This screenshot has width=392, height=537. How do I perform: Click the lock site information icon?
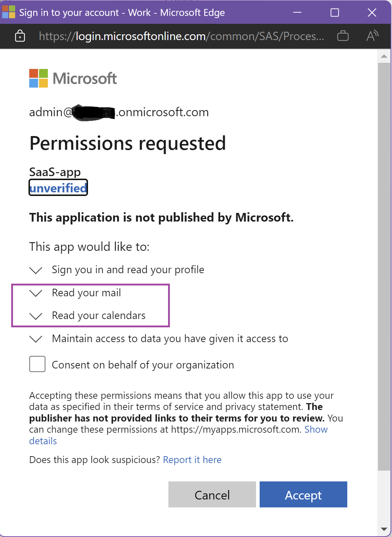[x=20, y=36]
